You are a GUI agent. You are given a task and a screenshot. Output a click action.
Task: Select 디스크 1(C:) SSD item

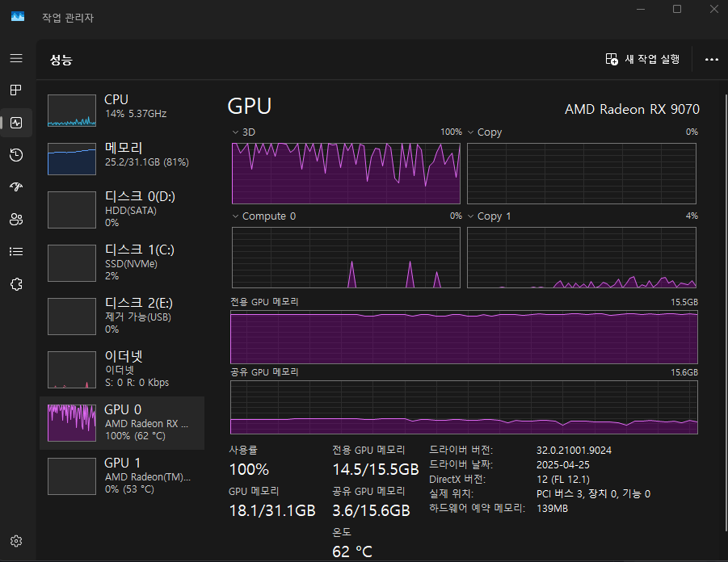(122, 263)
